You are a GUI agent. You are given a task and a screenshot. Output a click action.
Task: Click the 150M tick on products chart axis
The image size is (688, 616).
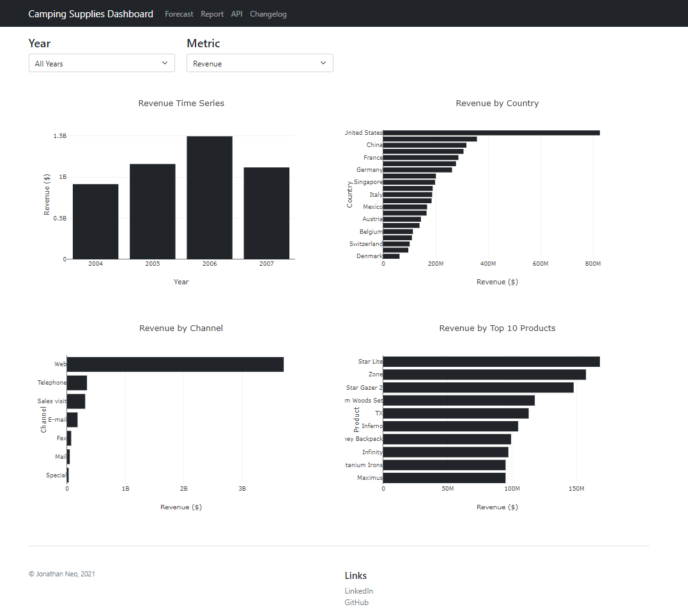click(576, 489)
